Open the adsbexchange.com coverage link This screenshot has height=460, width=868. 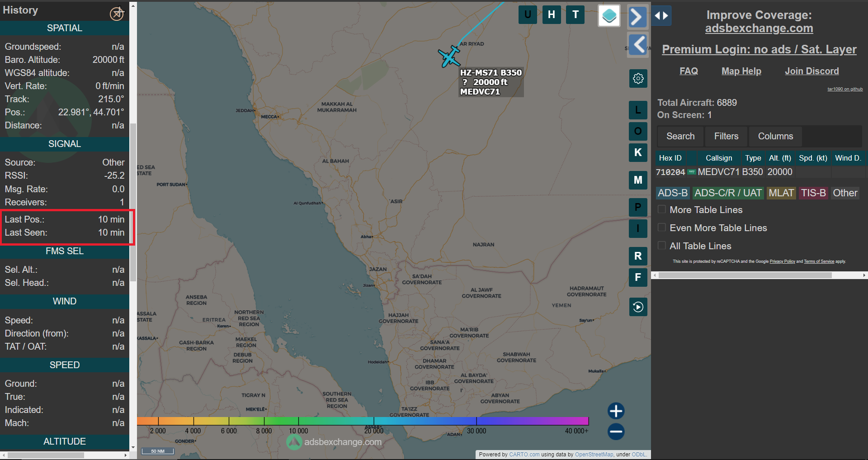coord(759,28)
